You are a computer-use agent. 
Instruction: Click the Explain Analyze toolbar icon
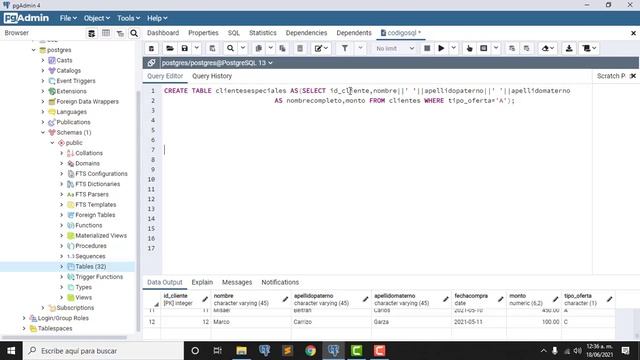pyautogui.click(x=484, y=49)
